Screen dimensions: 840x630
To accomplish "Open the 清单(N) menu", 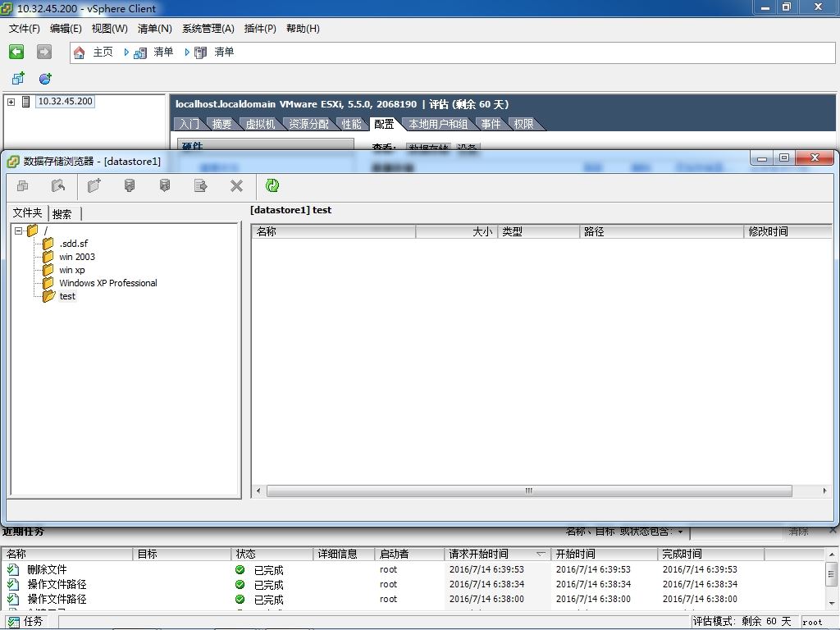I will (154, 29).
